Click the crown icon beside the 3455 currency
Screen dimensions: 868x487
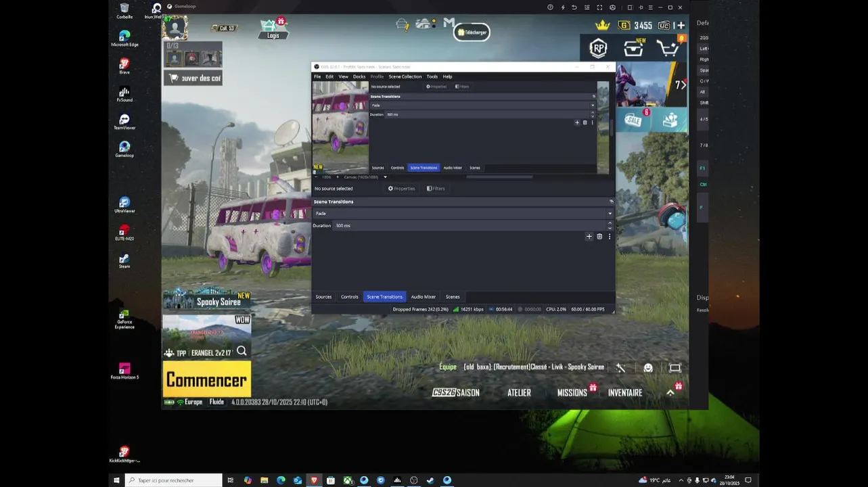pos(602,25)
